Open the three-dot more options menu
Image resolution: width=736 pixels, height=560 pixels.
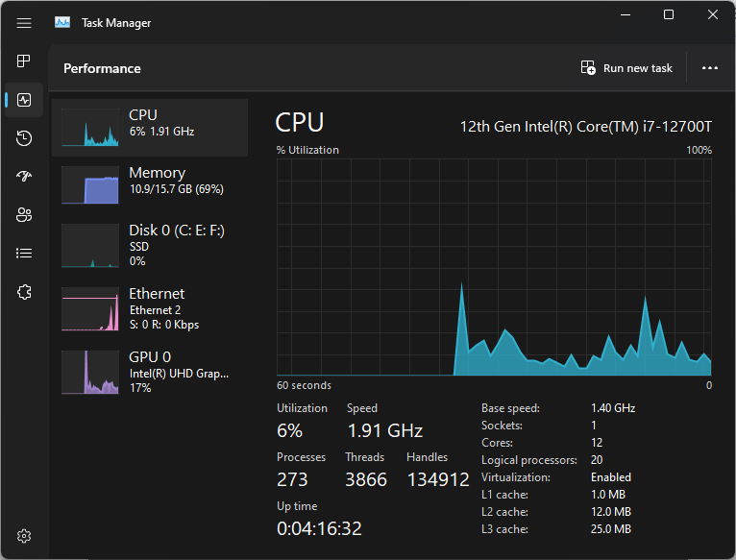710,68
